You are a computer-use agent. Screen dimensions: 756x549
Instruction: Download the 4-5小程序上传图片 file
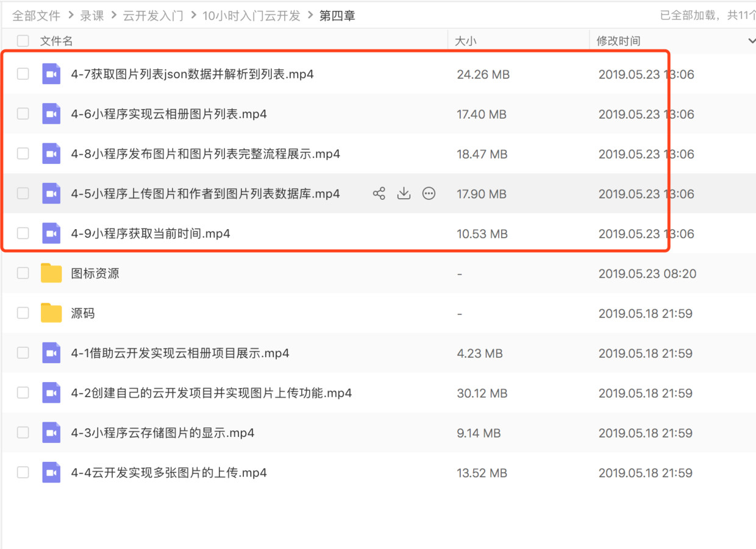[404, 194]
